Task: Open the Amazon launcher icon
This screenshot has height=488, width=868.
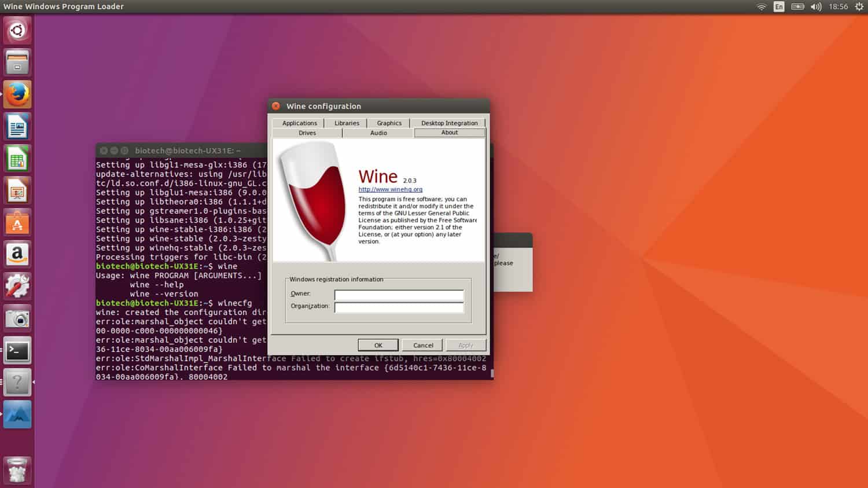Action: tap(17, 255)
